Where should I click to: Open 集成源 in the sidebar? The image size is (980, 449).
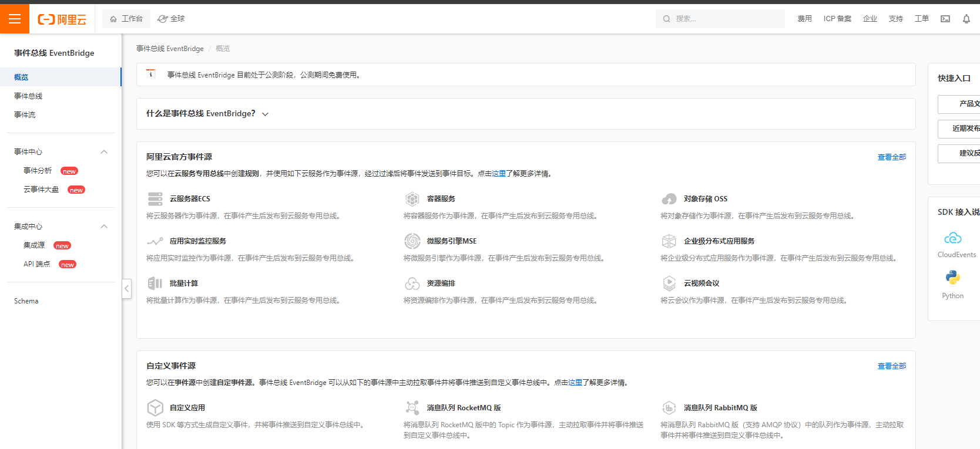34,245
